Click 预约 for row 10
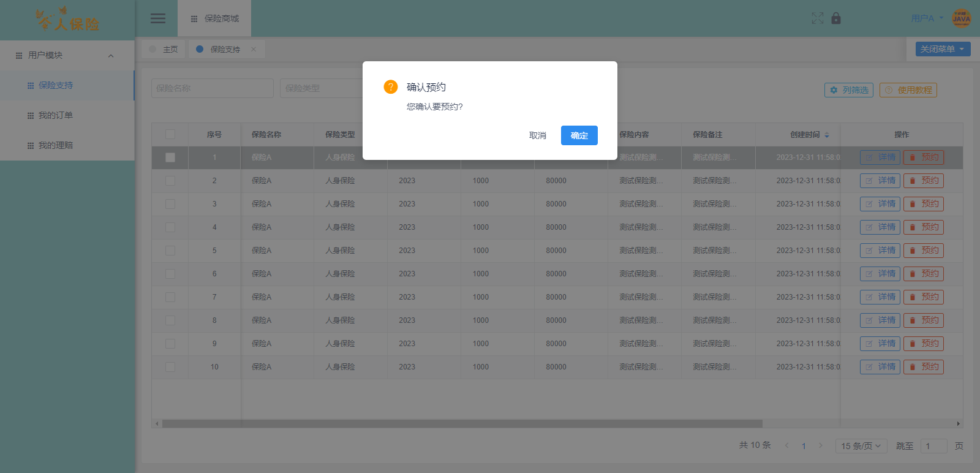980x473 pixels. (x=924, y=367)
